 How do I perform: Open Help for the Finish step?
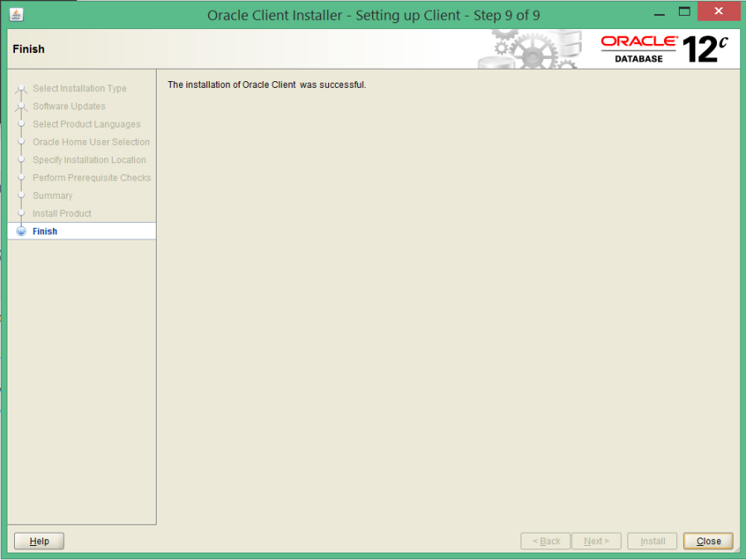38,540
